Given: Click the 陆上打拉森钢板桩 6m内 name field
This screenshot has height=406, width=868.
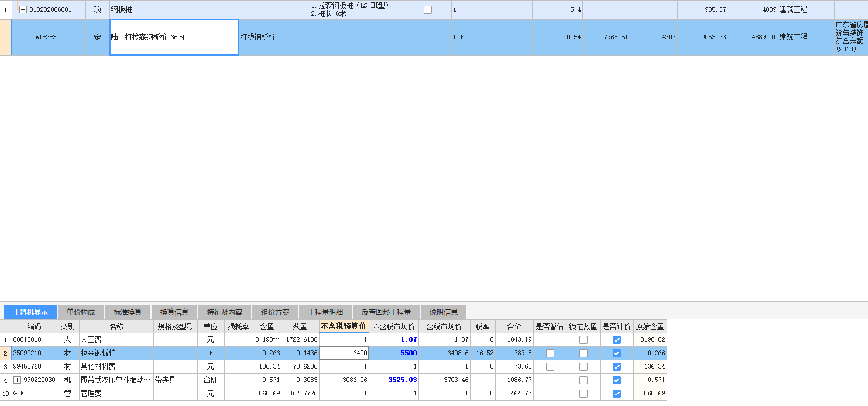Looking at the screenshot, I should (x=174, y=37).
